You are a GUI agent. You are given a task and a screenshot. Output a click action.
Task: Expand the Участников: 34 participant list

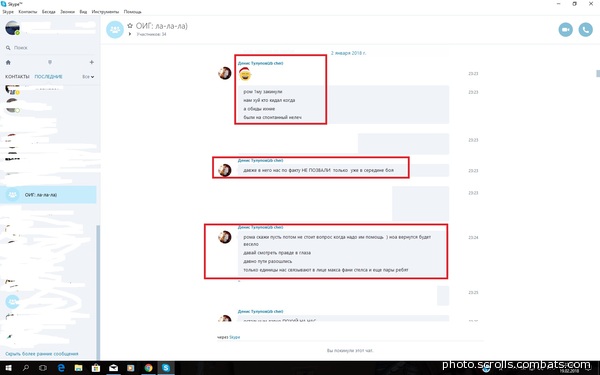[130, 34]
